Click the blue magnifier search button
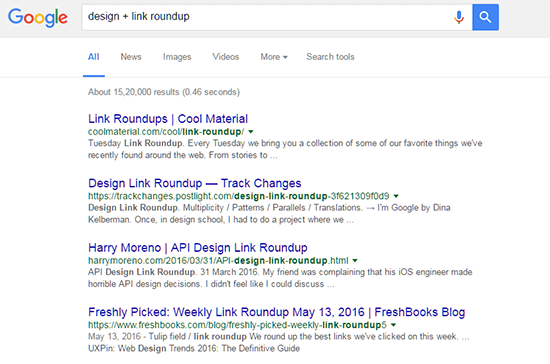Viewport: 550px width, 364px height. coord(485,17)
